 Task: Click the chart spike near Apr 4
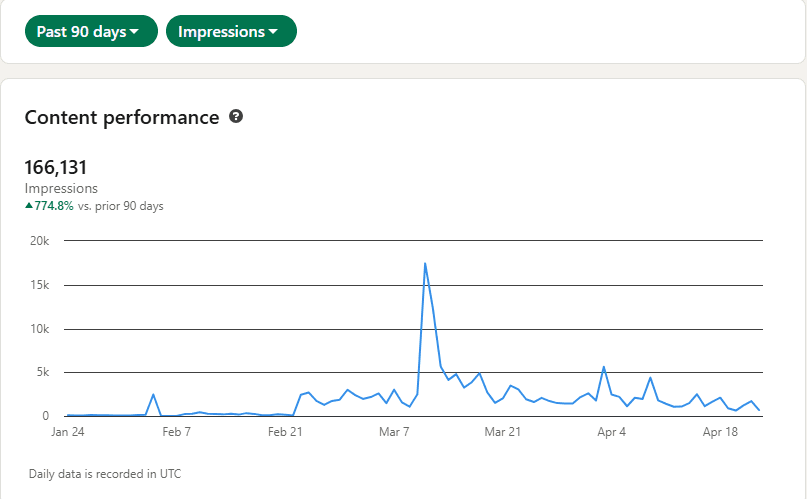[604, 367]
